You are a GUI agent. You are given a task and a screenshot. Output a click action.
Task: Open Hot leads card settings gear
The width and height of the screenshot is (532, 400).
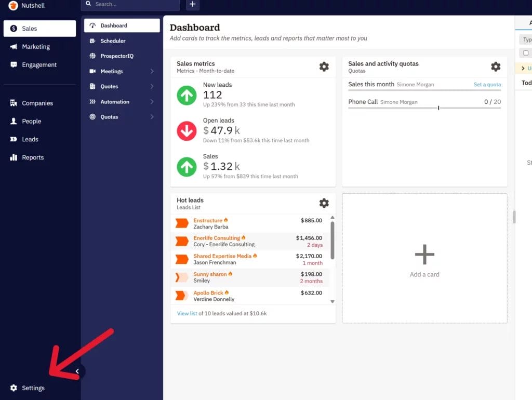coord(324,203)
